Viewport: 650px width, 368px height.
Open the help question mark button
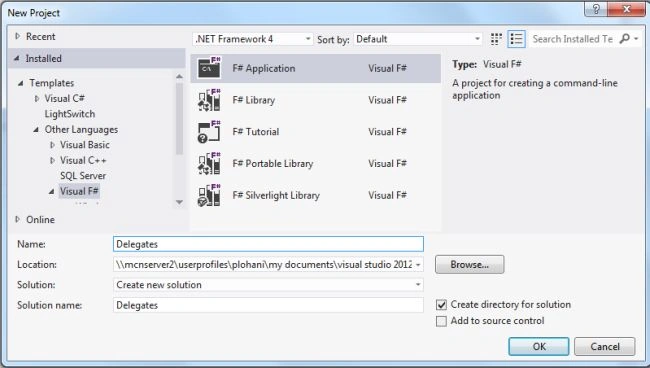595,9
